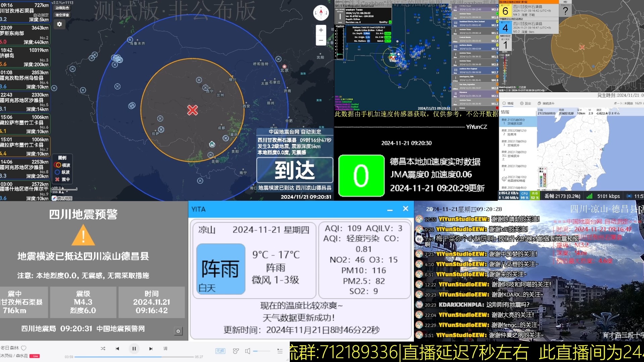The image size is (644, 362).
Task: Click the red epicenter X marker on the map
Action: pos(193,110)
